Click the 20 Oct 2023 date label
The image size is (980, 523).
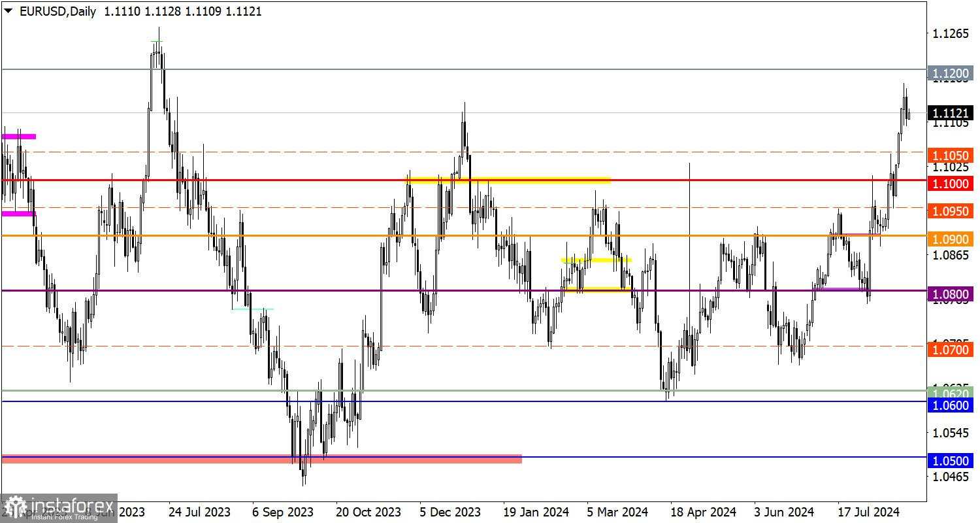[x=368, y=511]
